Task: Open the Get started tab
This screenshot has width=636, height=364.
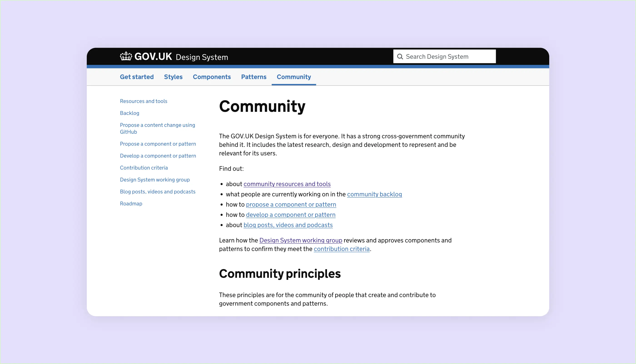Action: click(x=137, y=77)
